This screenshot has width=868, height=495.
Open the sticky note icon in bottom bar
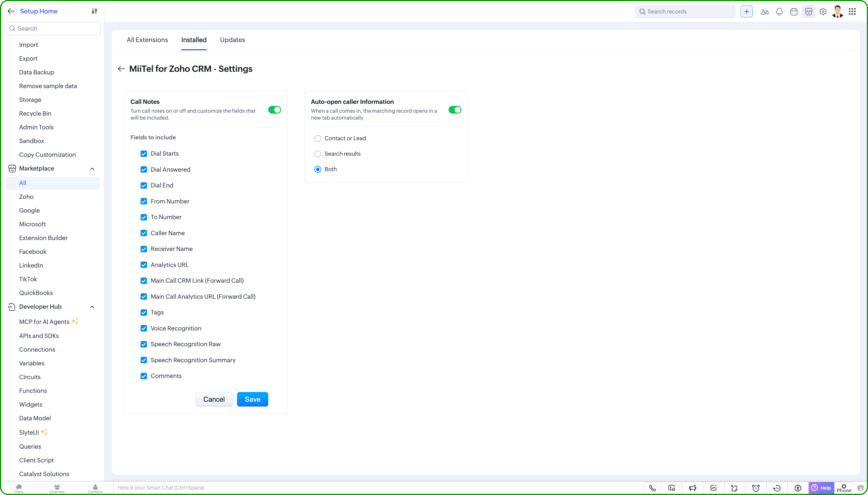click(734, 488)
